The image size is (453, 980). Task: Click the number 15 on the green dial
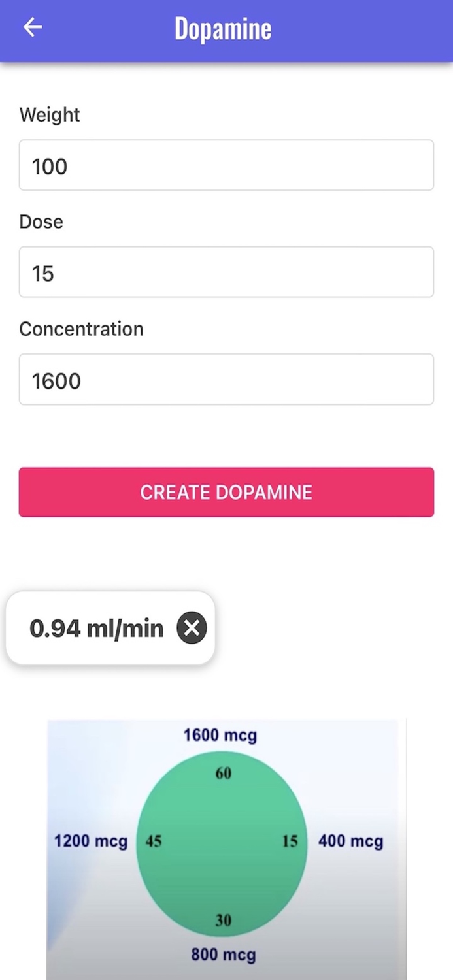[289, 842]
